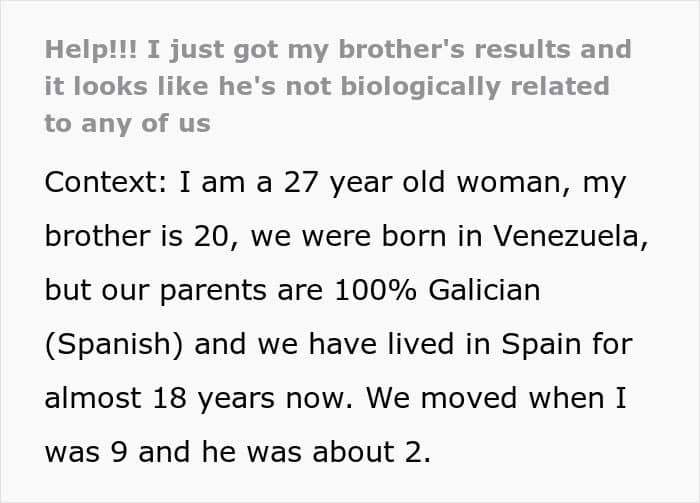Click the word 'brother' starting the second line
The height and width of the screenshot is (503, 700).
(97, 236)
